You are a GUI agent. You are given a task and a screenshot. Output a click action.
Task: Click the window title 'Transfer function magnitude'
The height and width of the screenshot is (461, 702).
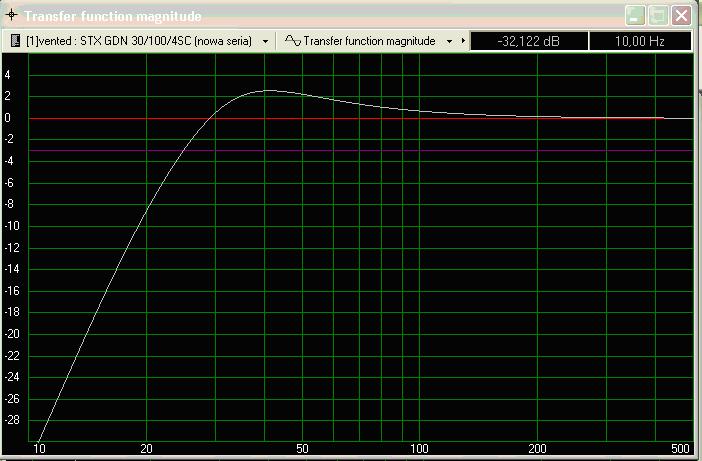pyautogui.click(x=113, y=16)
